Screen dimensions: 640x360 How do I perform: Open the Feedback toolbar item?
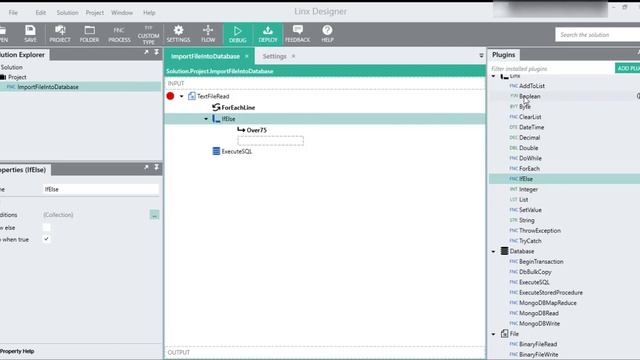tap(298, 34)
